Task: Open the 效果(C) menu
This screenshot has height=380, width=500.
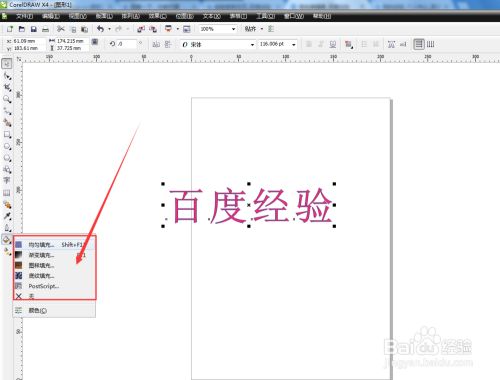Action: pos(158,16)
